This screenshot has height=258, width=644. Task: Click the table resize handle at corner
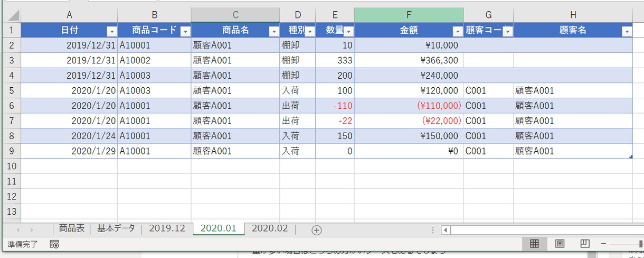[x=631, y=157]
